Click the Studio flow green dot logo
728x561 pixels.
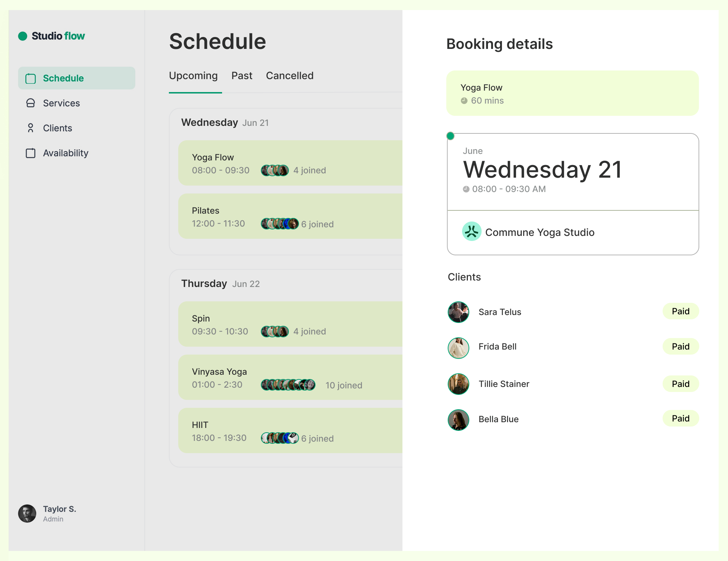coord(23,36)
